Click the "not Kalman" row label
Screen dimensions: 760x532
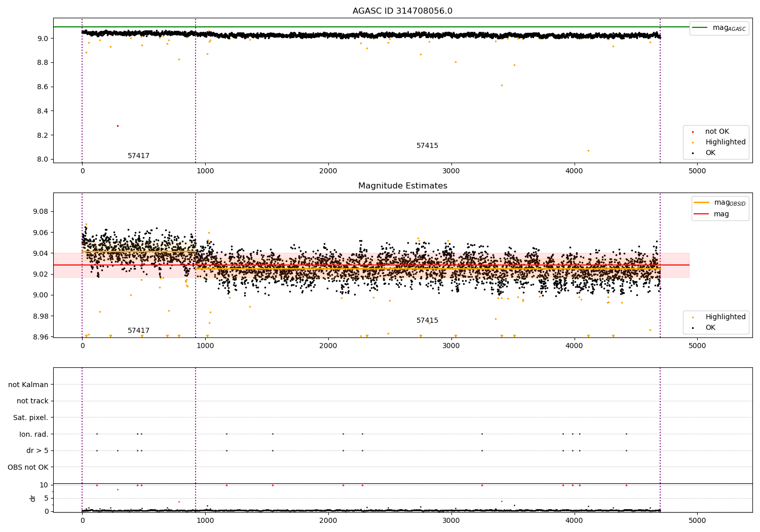tap(28, 385)
